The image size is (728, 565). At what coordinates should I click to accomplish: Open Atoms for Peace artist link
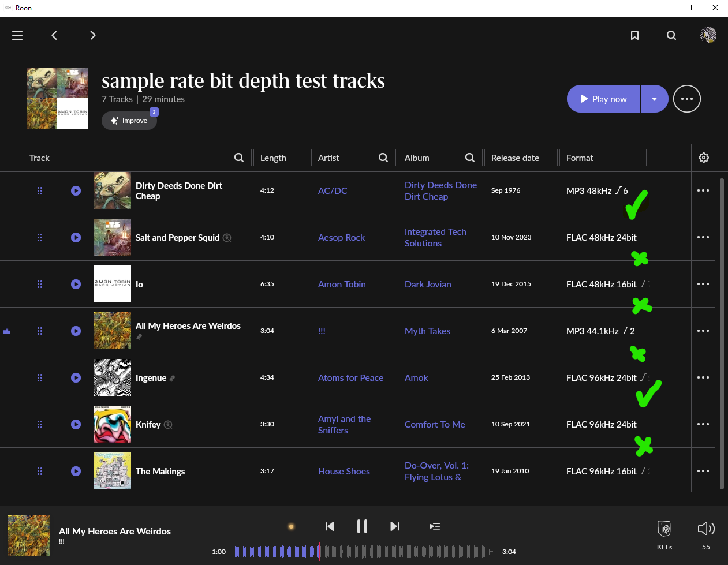pos(350,377)
